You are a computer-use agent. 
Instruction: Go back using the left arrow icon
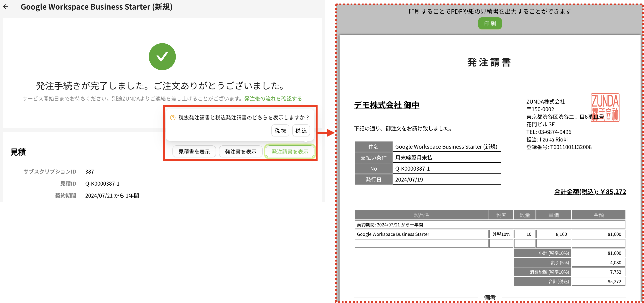pyautogui.click(x=6, y=7)
